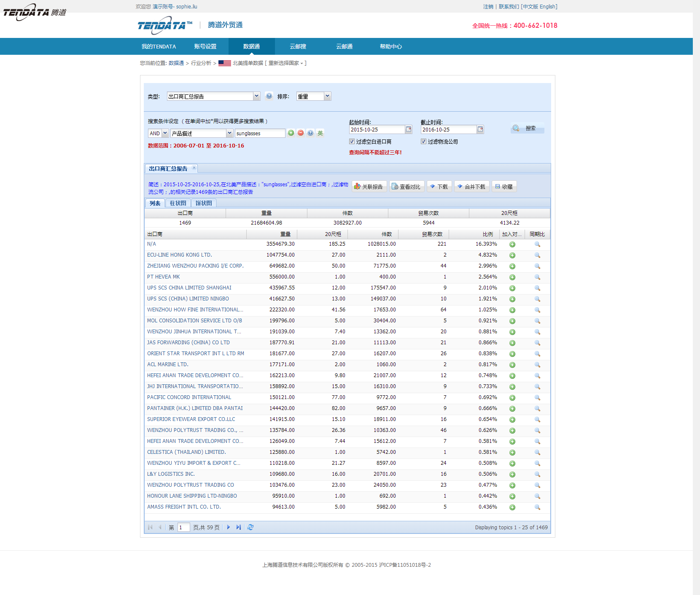Viewport: 700px width, 595px height.
Task: Uncheck 过滤物流公司 checkbox
Action: tap(423, 142)
